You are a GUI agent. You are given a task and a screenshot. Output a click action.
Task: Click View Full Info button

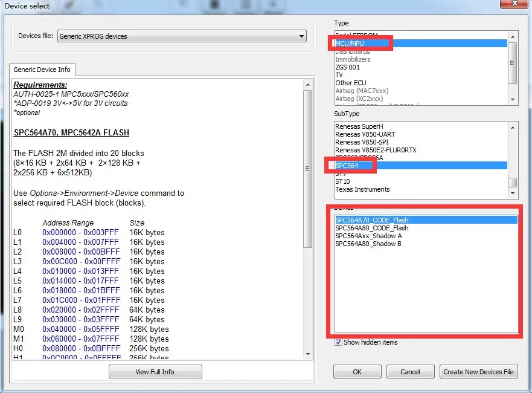coord(155,372)
